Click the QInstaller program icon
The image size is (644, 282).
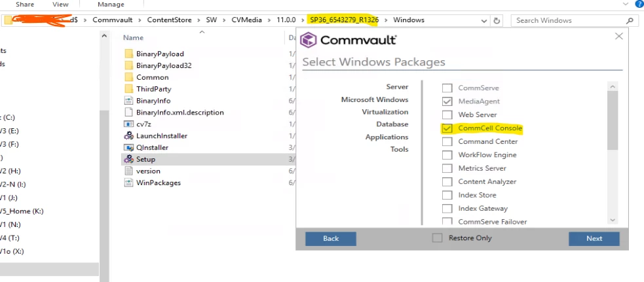click(129, 147)
